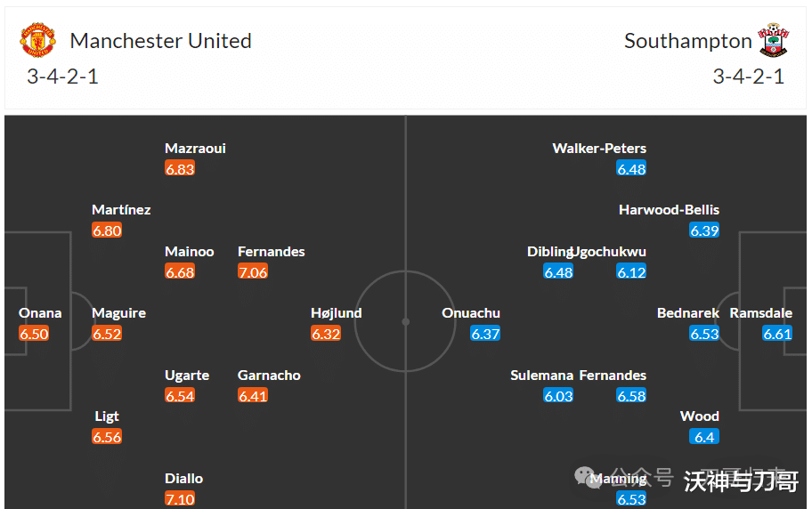Click the Southampton club crest
The image size is (812, 509).
[x=773, y=40]
